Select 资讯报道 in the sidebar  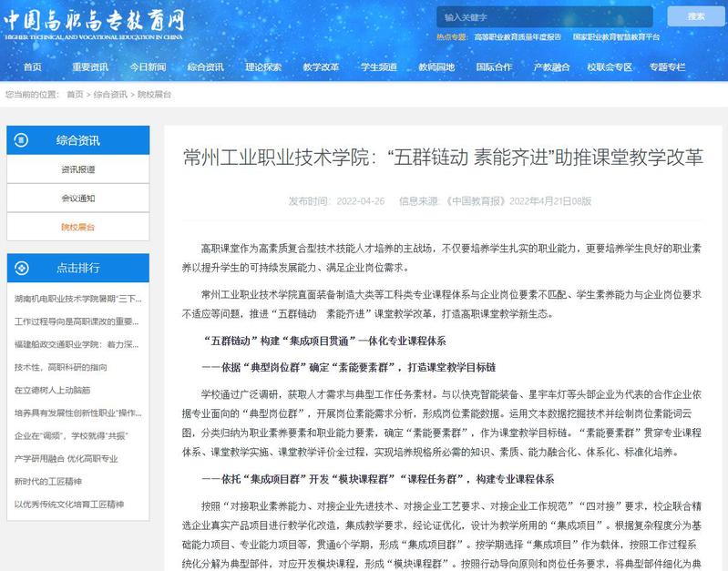(x=78, y=169)
